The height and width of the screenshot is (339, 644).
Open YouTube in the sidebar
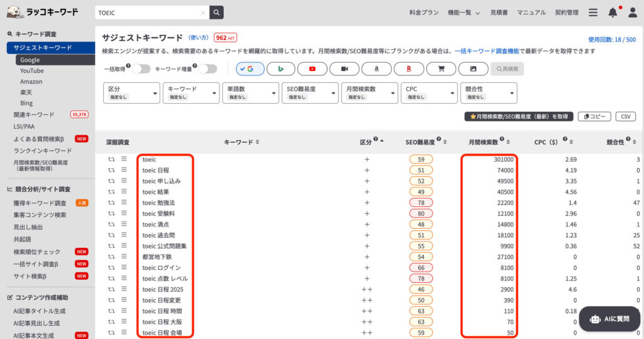tap(31, 70)
